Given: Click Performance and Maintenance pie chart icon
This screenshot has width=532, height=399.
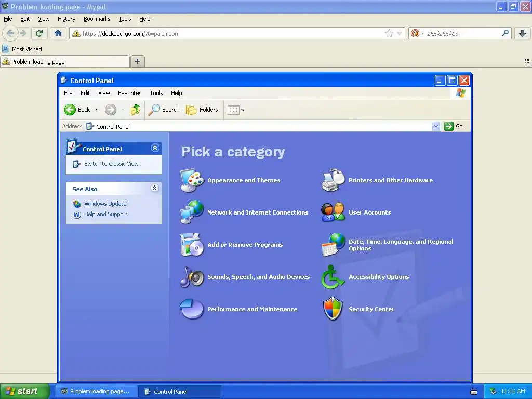Looking at the screenshot, I should click(192, 309).
